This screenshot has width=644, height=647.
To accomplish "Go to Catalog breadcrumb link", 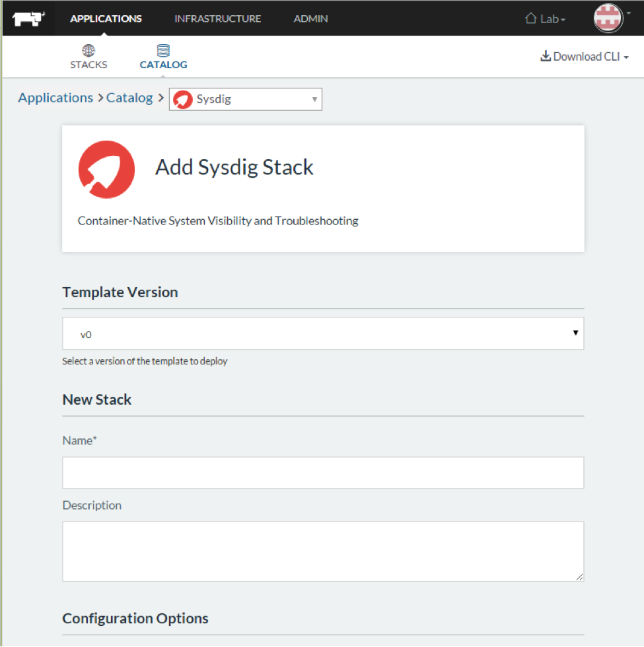I will (129, 98).
